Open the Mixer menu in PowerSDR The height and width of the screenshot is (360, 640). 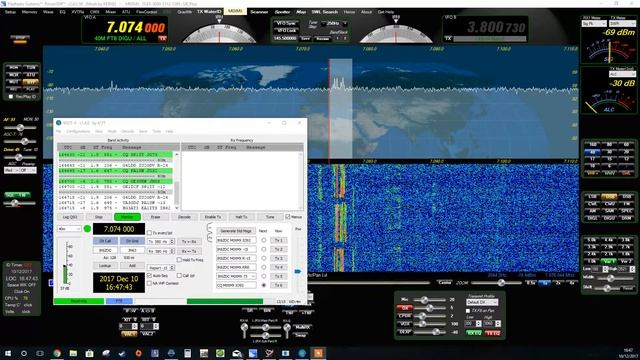click(x=111, y=12)
